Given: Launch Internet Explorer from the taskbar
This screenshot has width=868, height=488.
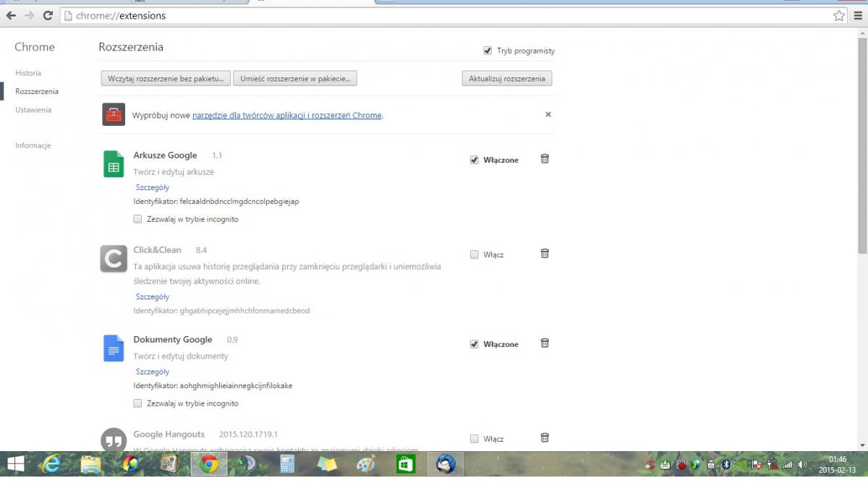Looking at the screenshot, I should tap(51, 464).
